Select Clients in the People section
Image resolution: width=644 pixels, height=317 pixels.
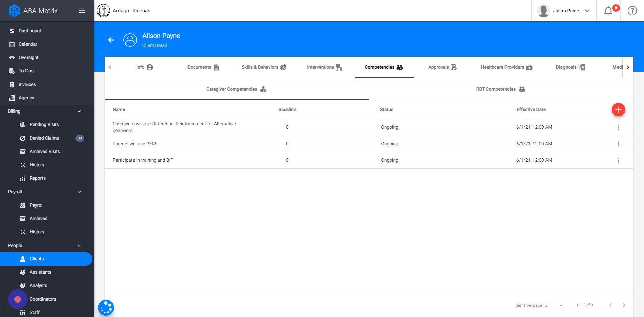pos(46,259)
